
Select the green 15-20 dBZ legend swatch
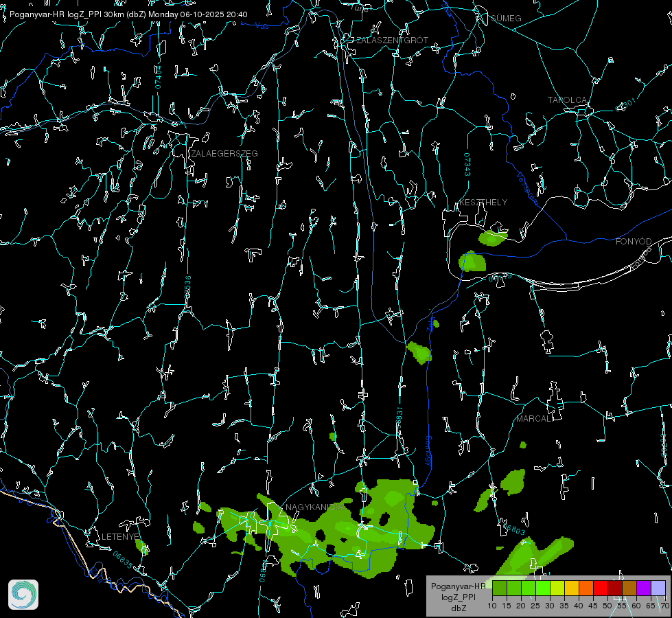click(x=514, y=588)
